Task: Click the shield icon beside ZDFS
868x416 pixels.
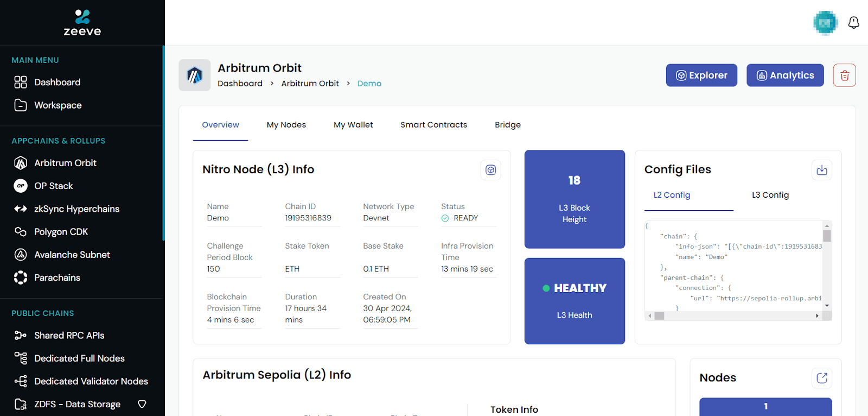Action: 142,404
